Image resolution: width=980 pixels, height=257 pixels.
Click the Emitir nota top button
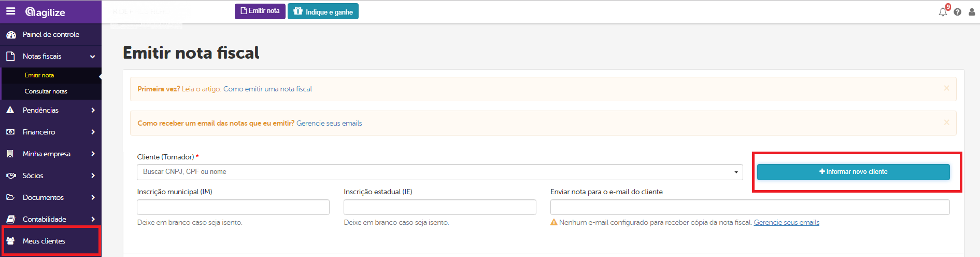(260, 11)
